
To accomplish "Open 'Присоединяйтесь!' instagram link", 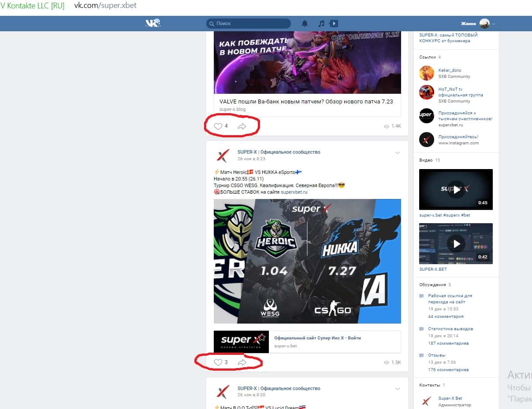I will (x=458, y=137).
